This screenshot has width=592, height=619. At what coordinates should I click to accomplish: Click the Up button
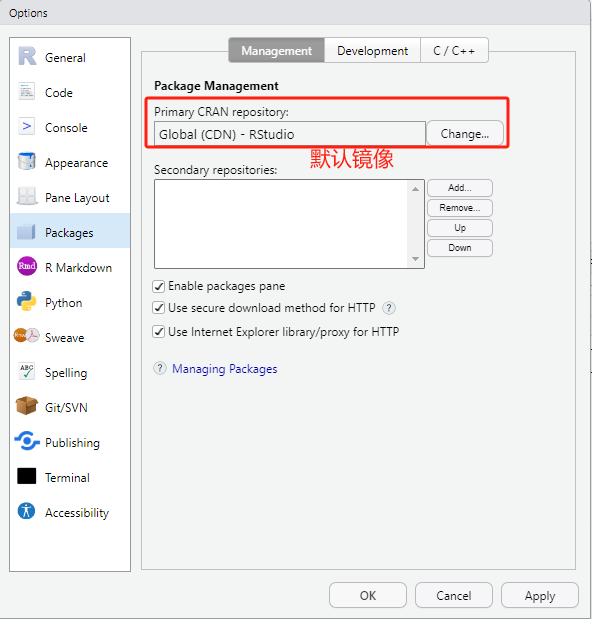tap(460, 228)
